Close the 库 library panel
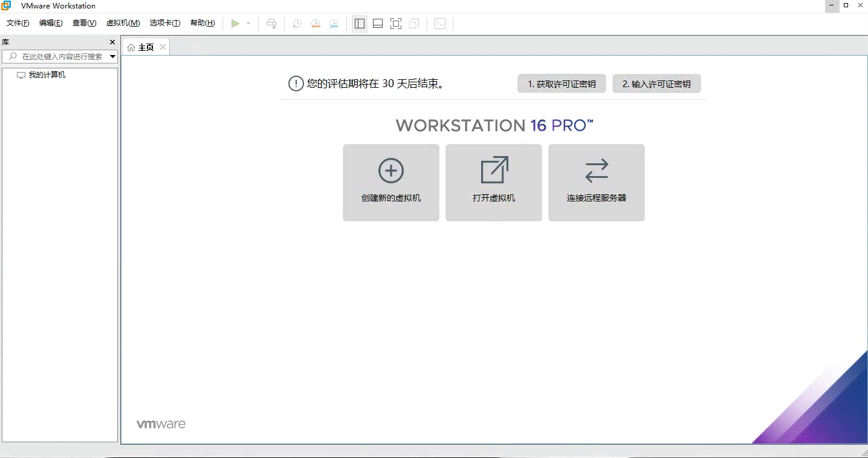Image resolution: width=868 pixels, height=458 pixels. pos(112,42)
